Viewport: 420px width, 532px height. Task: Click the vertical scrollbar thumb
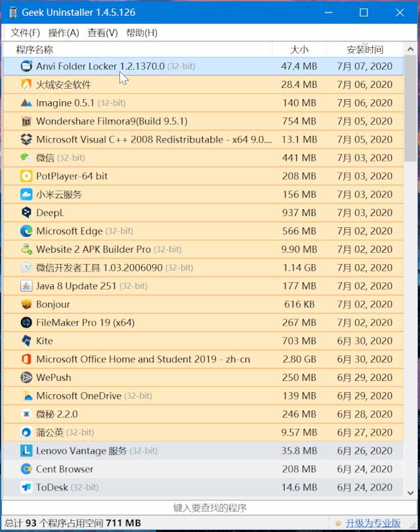(411, 108)
